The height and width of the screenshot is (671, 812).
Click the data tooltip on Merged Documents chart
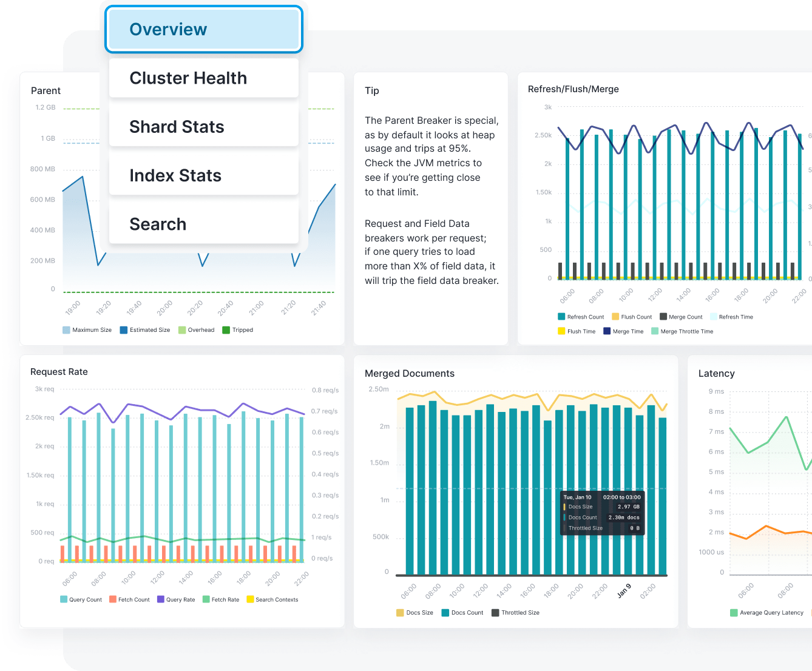[601, 512]
